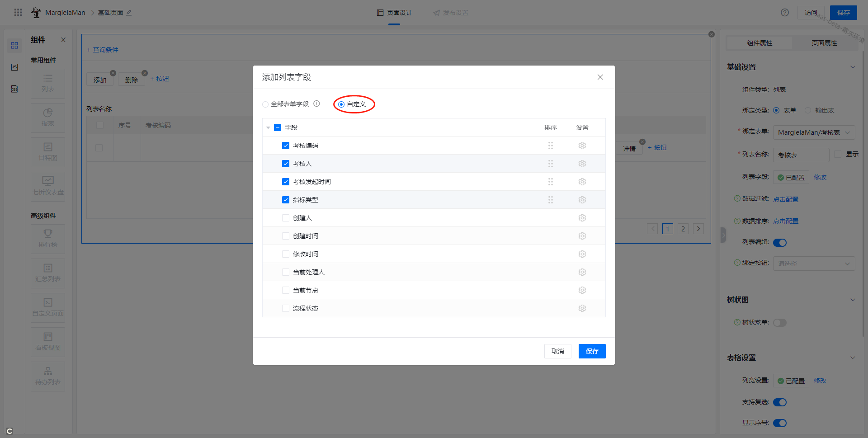
Task: Select the 甘特图 component
Action: (48, 152)
